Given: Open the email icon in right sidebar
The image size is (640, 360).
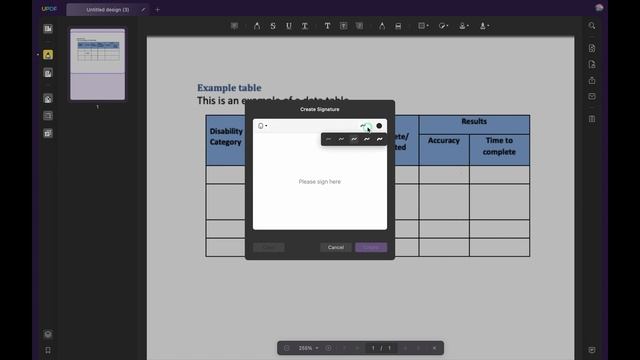Looking at the screenshot, I should (x=592, y=96).
